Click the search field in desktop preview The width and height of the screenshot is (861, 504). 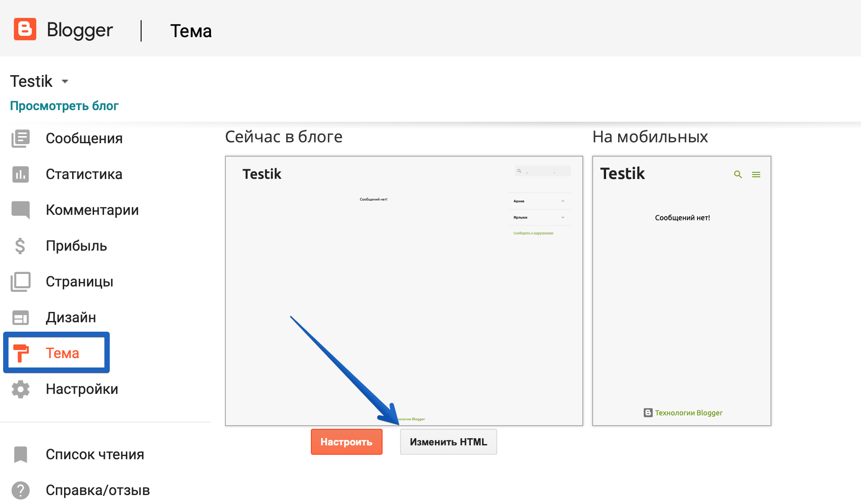(543, 171)
